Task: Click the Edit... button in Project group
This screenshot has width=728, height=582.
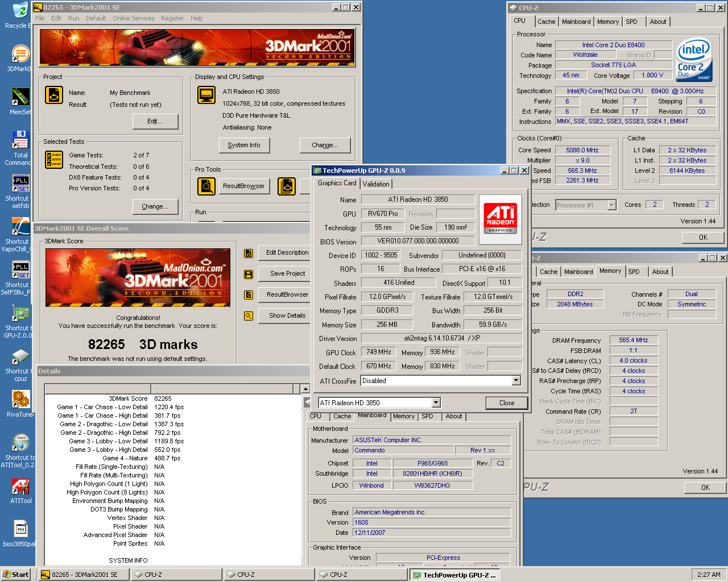Action: pos(155,121)
